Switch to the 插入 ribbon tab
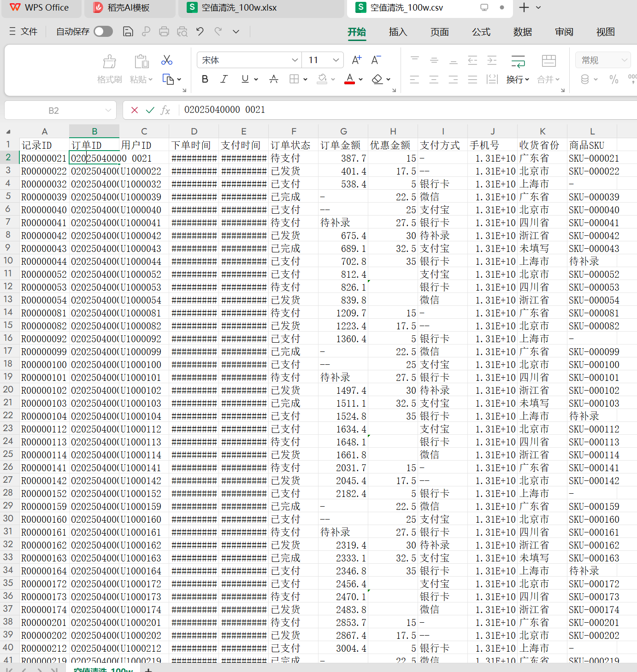 point(398,32)
